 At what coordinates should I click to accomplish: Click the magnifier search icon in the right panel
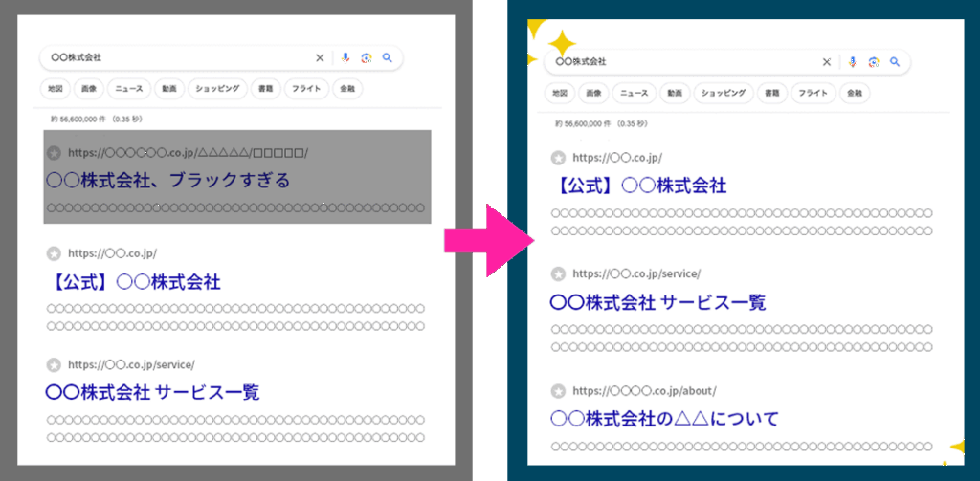(x=894, y=62)
